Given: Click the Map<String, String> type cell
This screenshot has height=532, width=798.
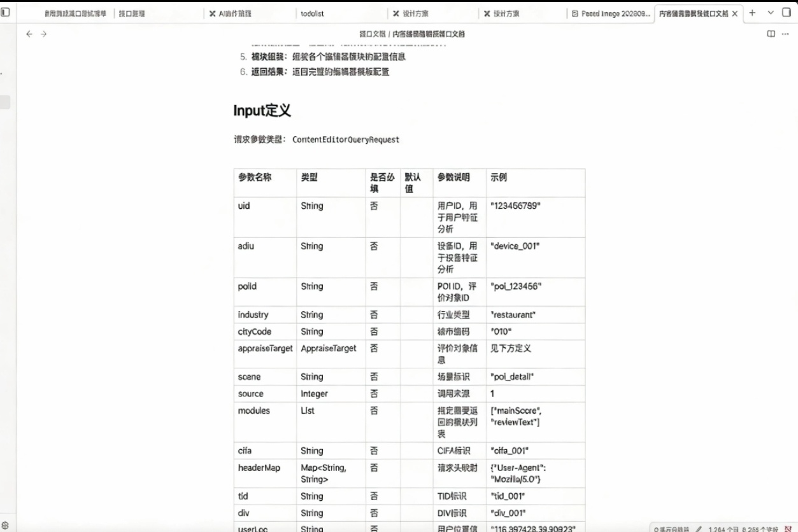Looking at the screenshot, I should click(331, 473).
